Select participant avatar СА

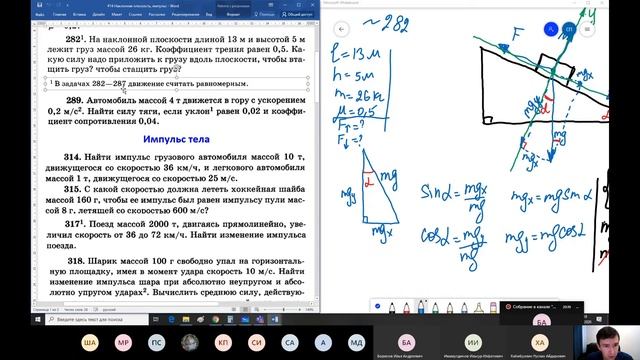click(x=290, y=343)
